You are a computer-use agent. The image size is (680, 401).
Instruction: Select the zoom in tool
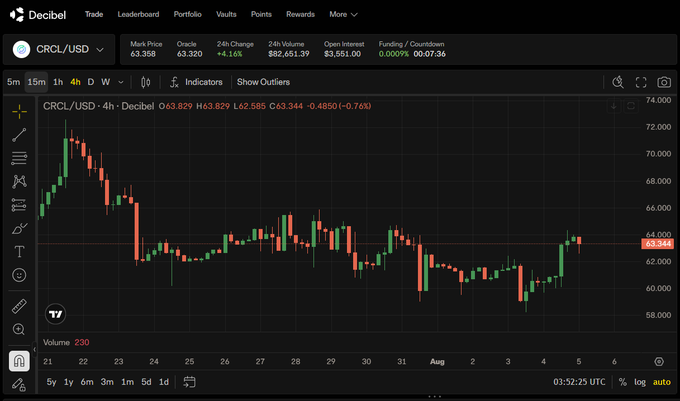point(19,329)
